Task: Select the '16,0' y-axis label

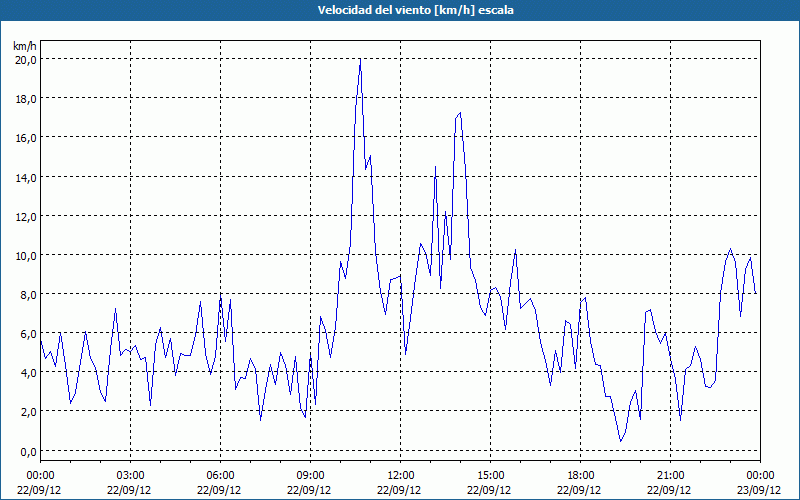Action: 26,138
